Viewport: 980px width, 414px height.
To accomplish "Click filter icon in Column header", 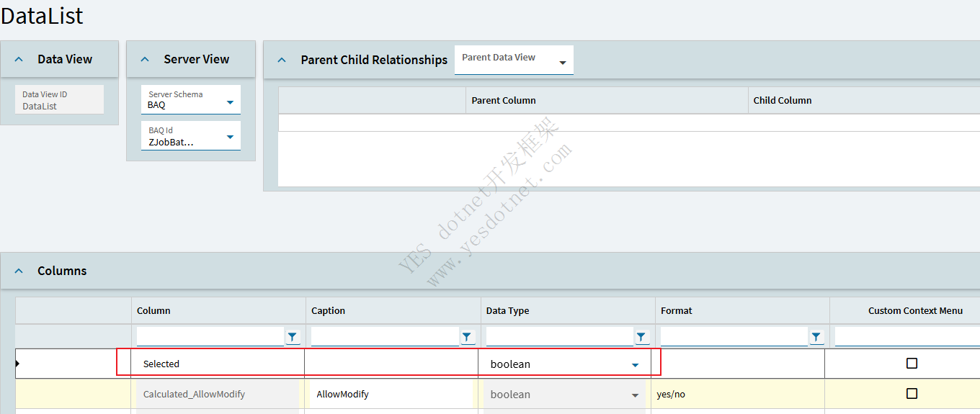I will click(293, 337).
